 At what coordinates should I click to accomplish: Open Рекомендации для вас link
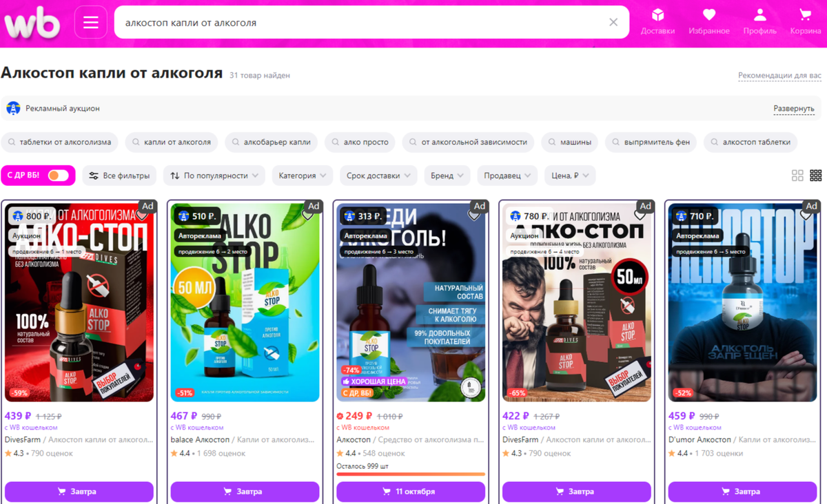coord(779,76)
